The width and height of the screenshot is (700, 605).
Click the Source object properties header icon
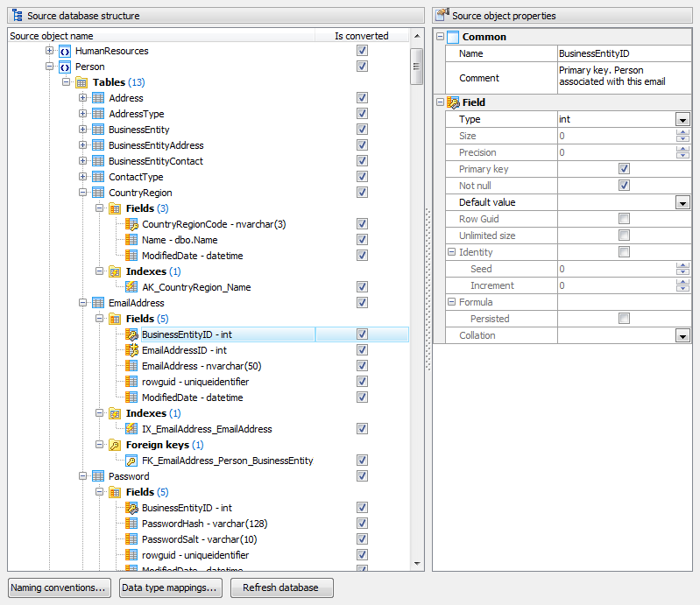click(442, 15)
